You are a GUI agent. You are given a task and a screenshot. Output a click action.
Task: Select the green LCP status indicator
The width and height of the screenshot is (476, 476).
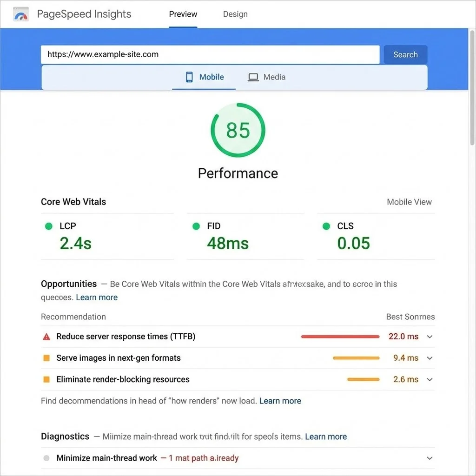[x=49, y=226]
